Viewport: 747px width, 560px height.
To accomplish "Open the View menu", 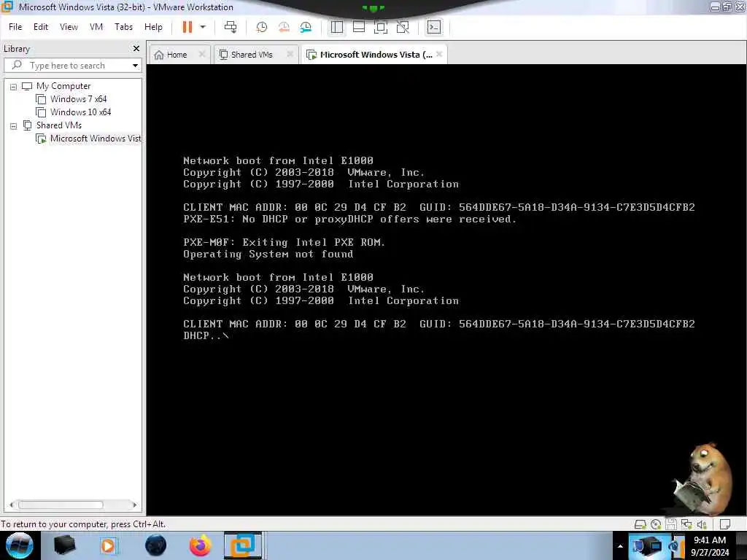I will click(69, 27).
